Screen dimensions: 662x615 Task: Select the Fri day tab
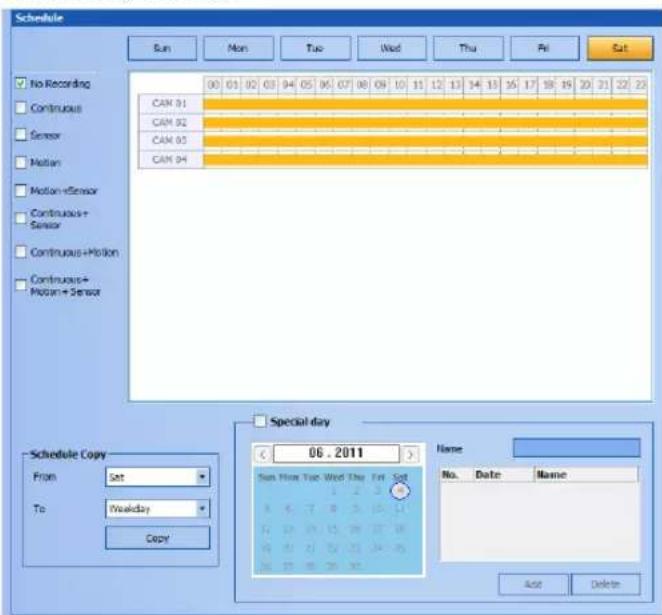544,48
